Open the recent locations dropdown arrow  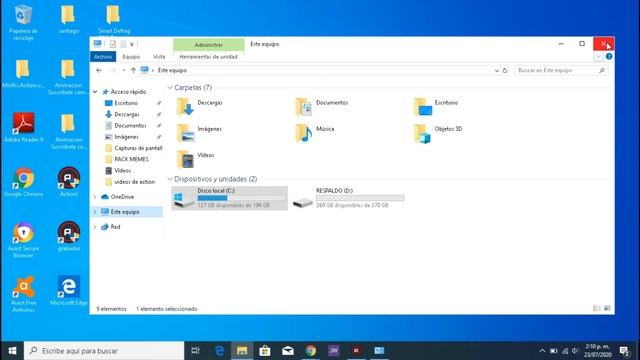124,70
